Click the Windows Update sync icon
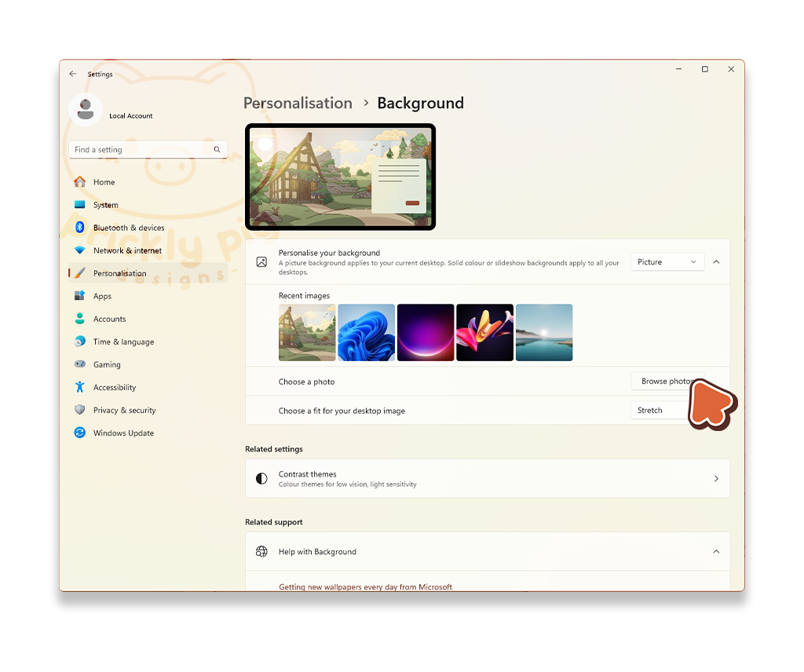 (x=79, y=433)
